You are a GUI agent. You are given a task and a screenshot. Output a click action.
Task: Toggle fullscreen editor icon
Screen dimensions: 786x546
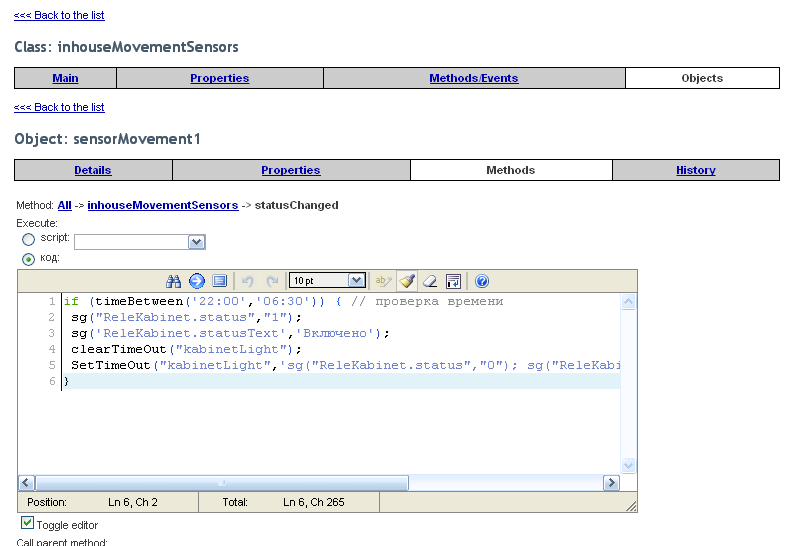tap(220, 281)
